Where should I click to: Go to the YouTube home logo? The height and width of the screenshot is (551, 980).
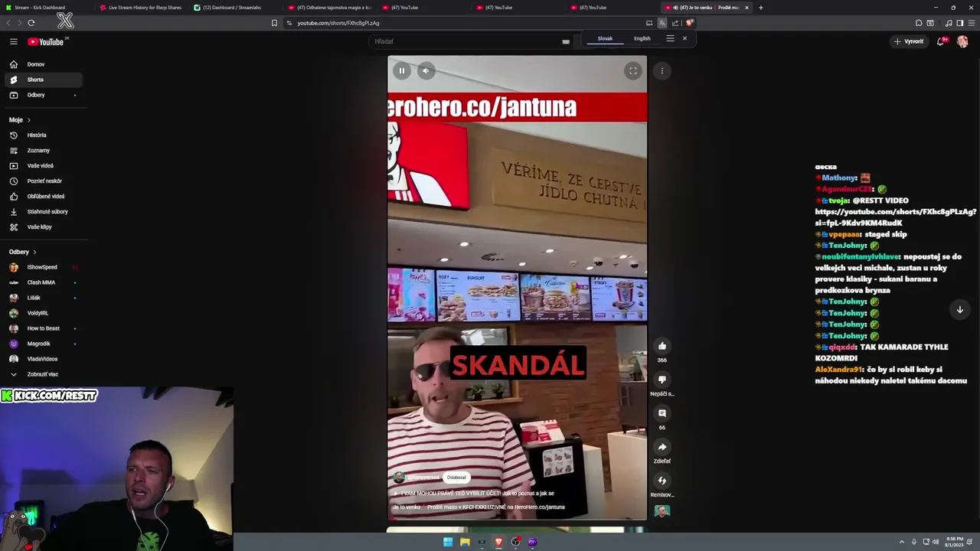(x=46, y=41)
